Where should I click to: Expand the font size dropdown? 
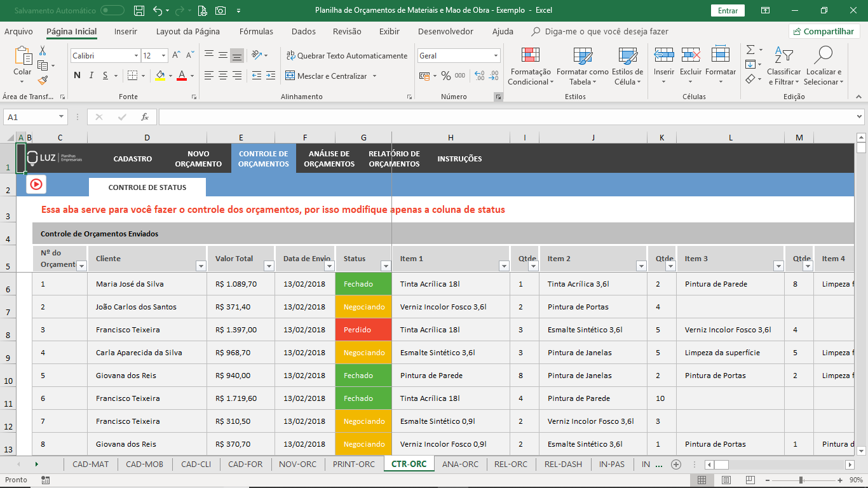pos(163,56)
